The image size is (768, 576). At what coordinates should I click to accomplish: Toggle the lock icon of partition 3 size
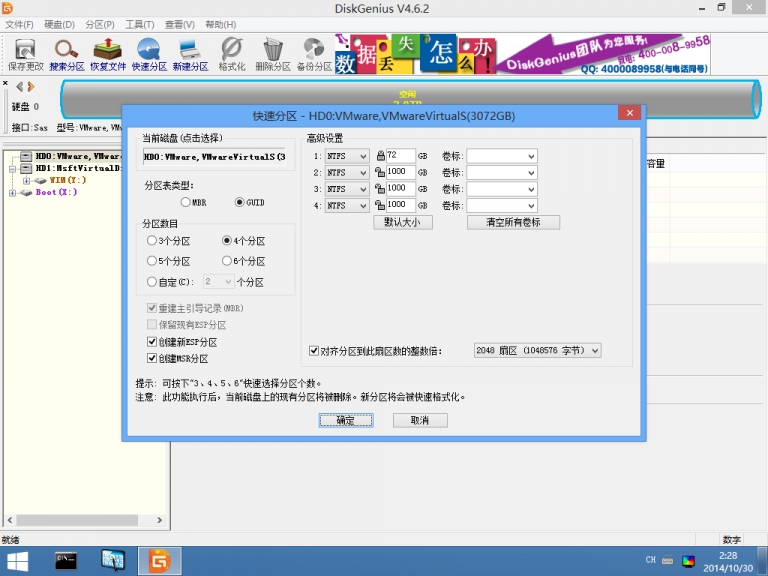[380, 189]
